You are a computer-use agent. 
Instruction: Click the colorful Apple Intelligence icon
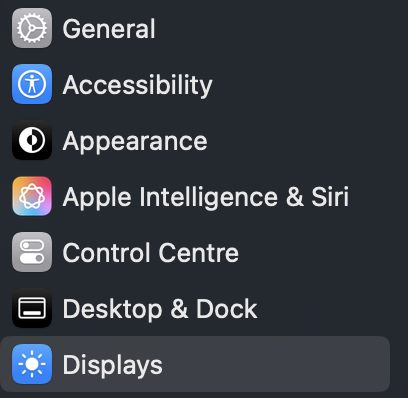click(x=32, y=196)
